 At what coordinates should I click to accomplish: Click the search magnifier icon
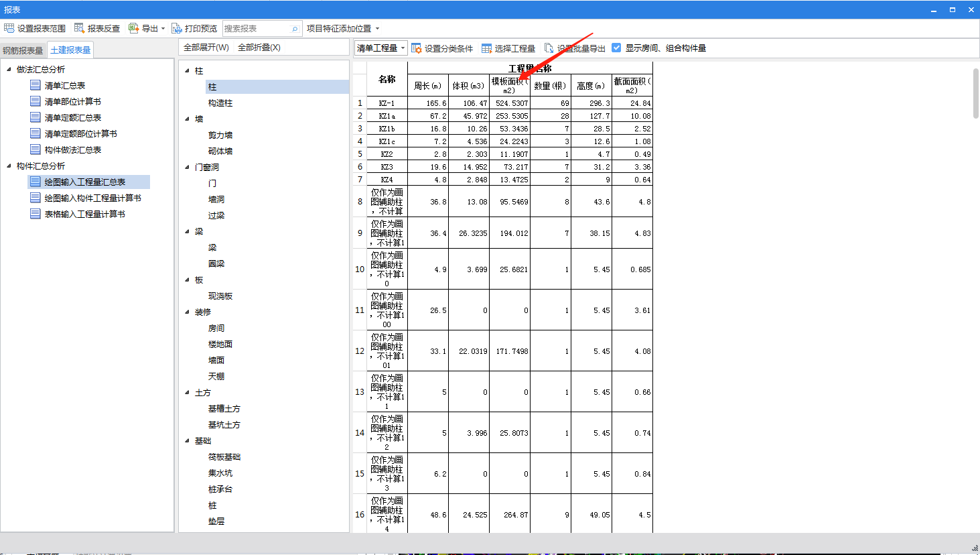point(295,29)
